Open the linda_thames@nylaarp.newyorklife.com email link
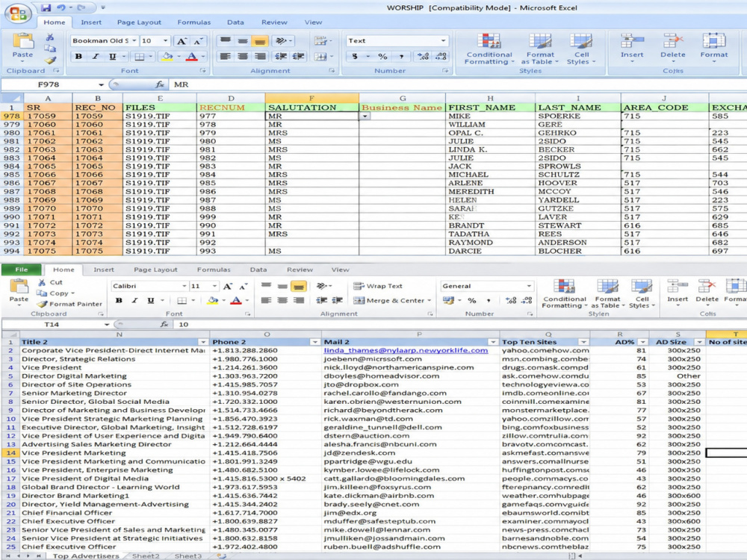 (x=406, y=350)
